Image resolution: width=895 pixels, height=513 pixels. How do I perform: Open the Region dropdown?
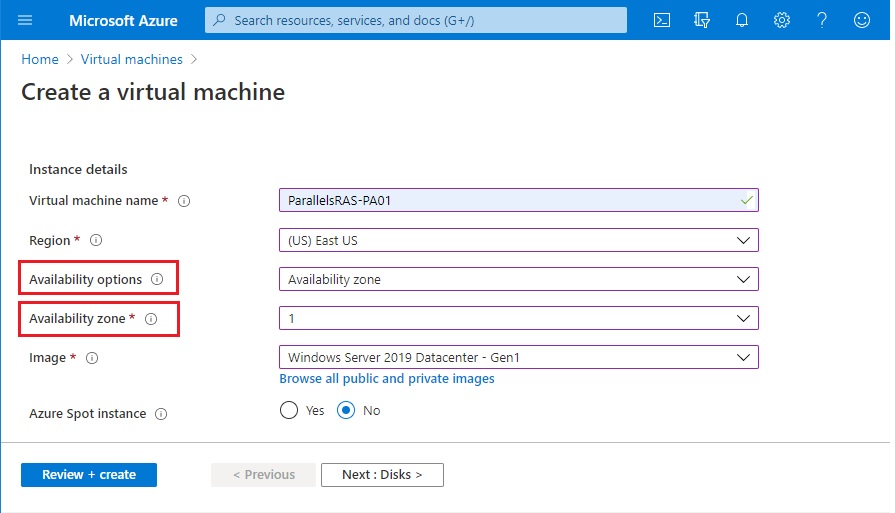pyautogui.click(x=518, y=240)
